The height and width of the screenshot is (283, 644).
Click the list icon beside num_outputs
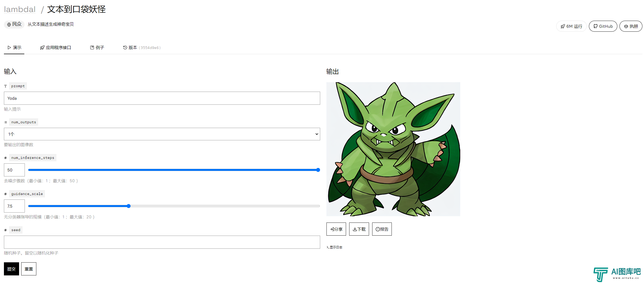[x=5, y=122]
